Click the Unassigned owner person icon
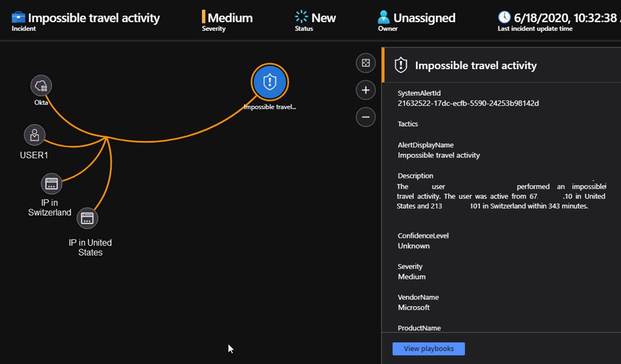 point(384,17)
